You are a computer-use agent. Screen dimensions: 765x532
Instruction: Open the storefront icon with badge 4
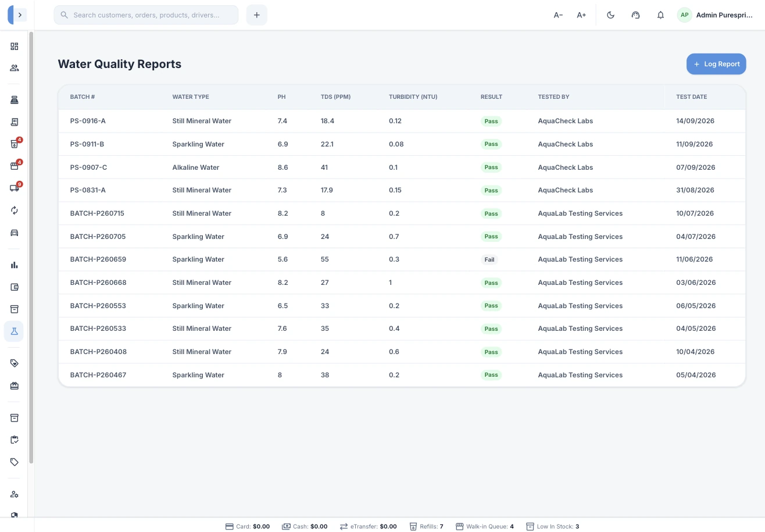[x=14, y=166]
